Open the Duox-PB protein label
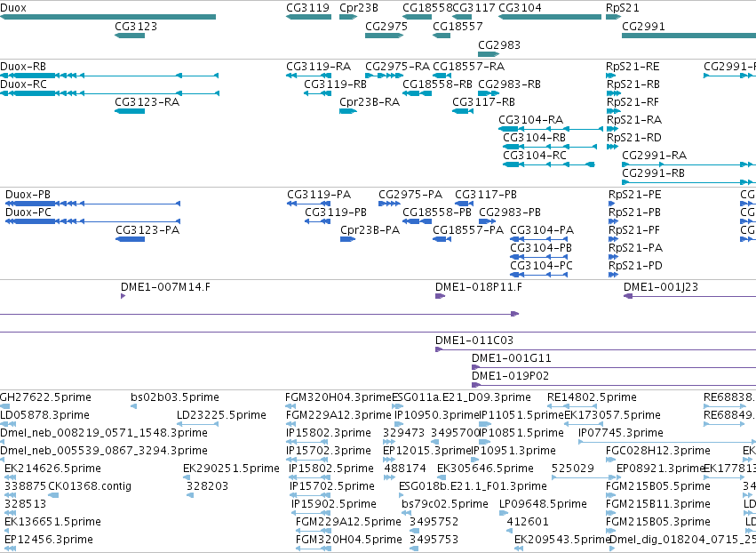The height and width of the screenshot is (553, 756). pos(28,195)
